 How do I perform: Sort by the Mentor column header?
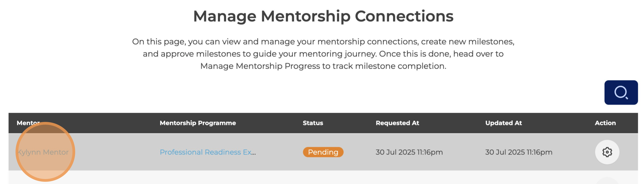point(28,123)
